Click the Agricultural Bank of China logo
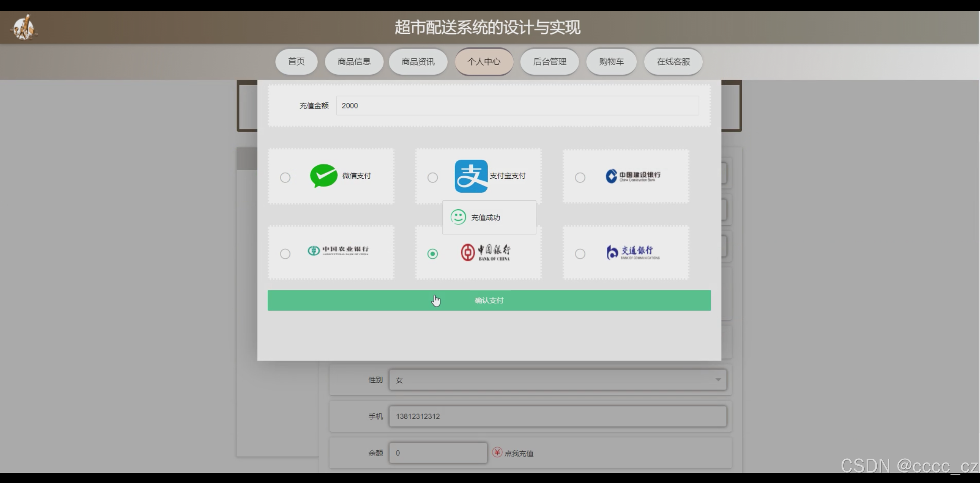This screenshot has width=980, height=483. coord(338,251)
